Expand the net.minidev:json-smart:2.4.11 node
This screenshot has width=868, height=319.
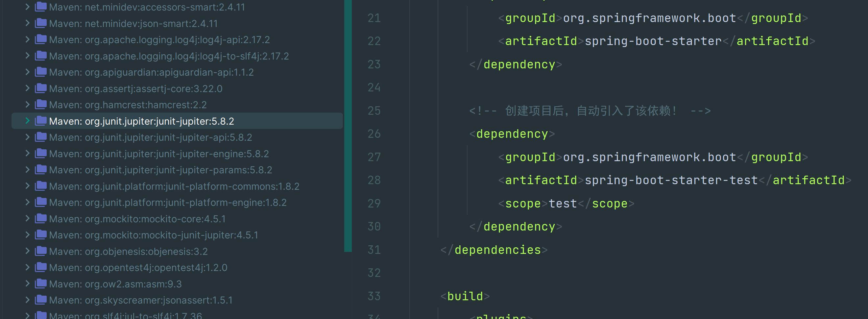[x=28, y=23]
